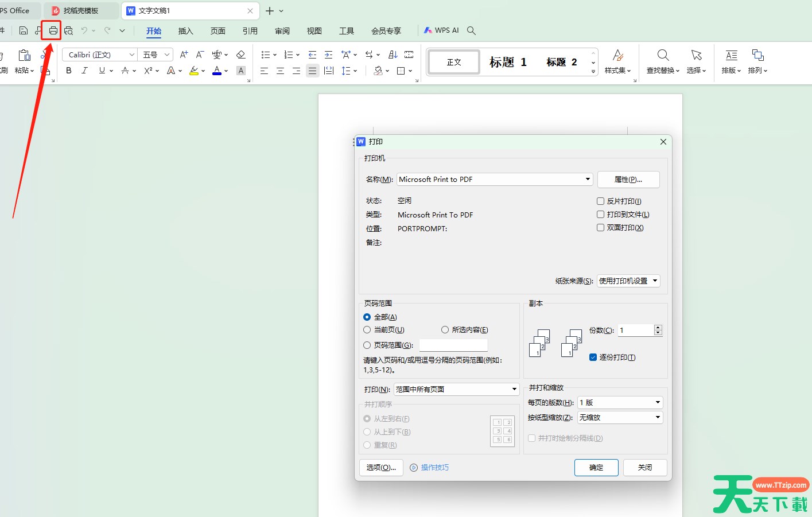Open the 操作技巧 tips link

[x=434, y=468]
